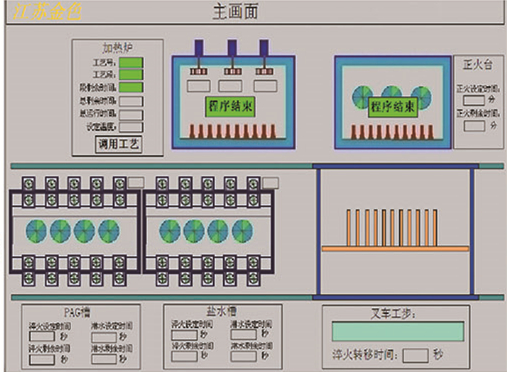The width and height of the screenshot is (507, 372).
Task: Click the green 程序结束 label inside the heating furnace
Action: [230, 107]
